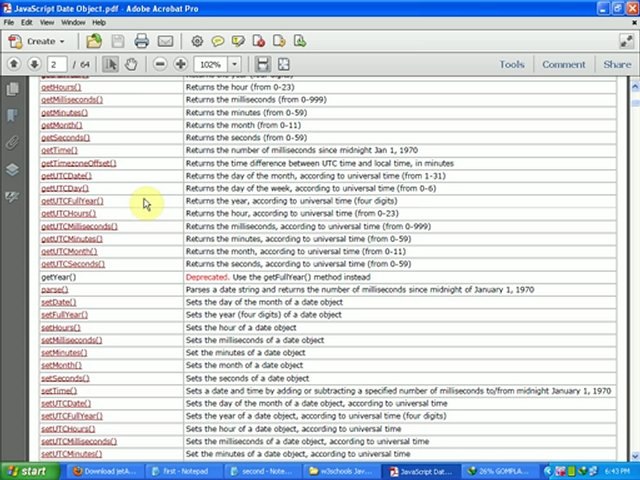Toggle fit one full page icon
This screenshot has height=480, width=640.
(x=283, y=64)
